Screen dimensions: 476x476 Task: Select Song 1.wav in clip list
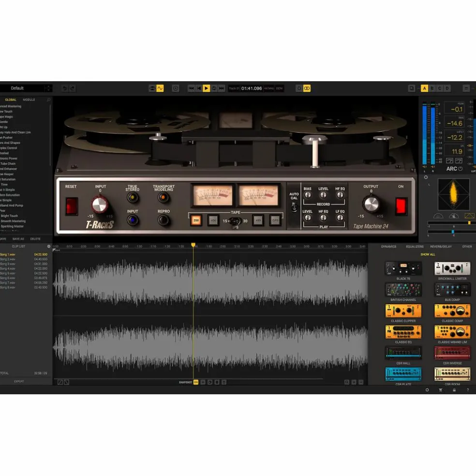[24, 254]
